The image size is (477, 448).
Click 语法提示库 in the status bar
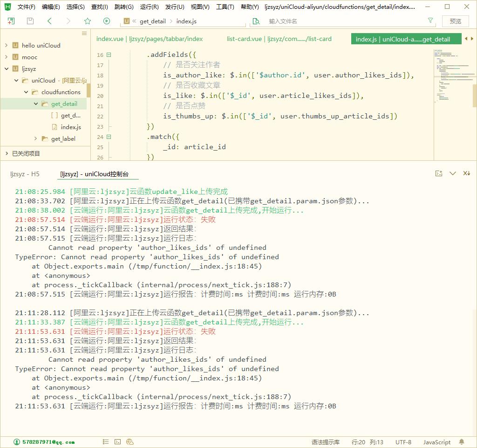point(325,442)
